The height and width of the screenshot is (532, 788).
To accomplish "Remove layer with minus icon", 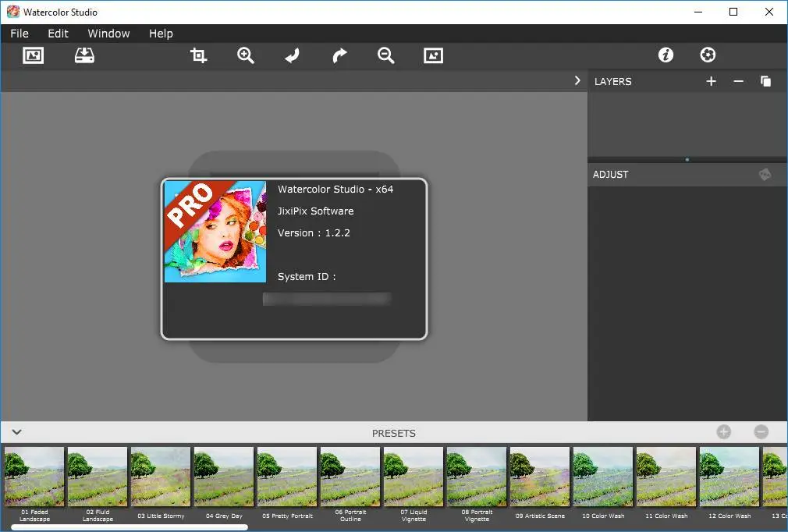I will (x=738, y=81).
